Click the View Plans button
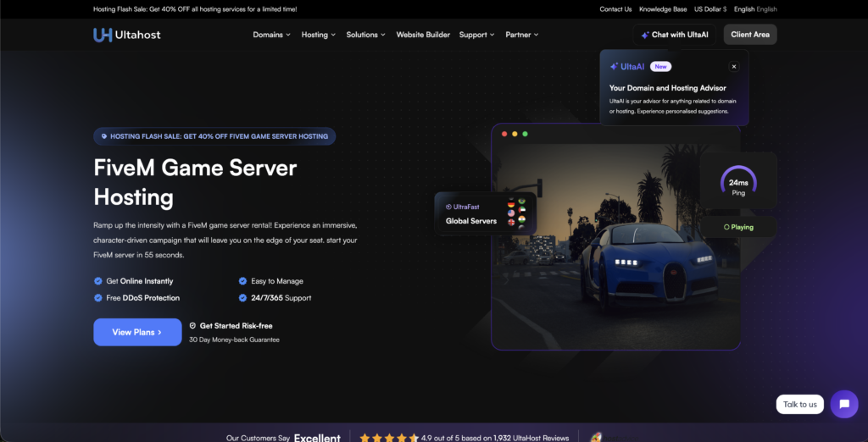The width and height of the screenshot is (868, 442). pos(137,332)
